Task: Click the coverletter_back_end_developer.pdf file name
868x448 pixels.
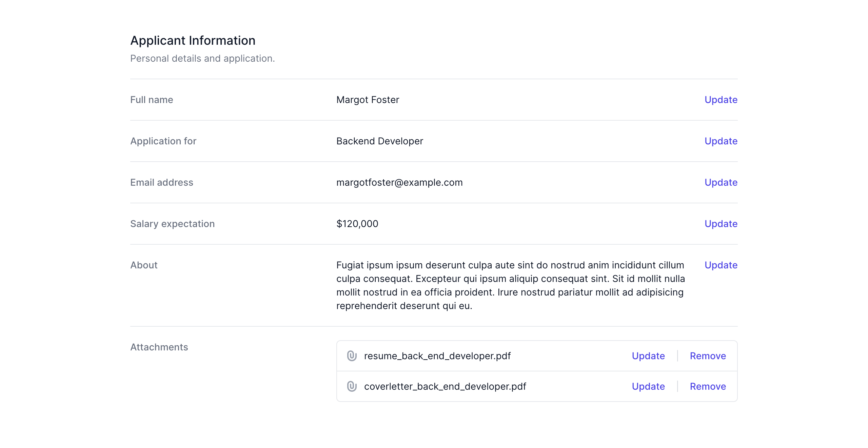Action: [445, 386]
